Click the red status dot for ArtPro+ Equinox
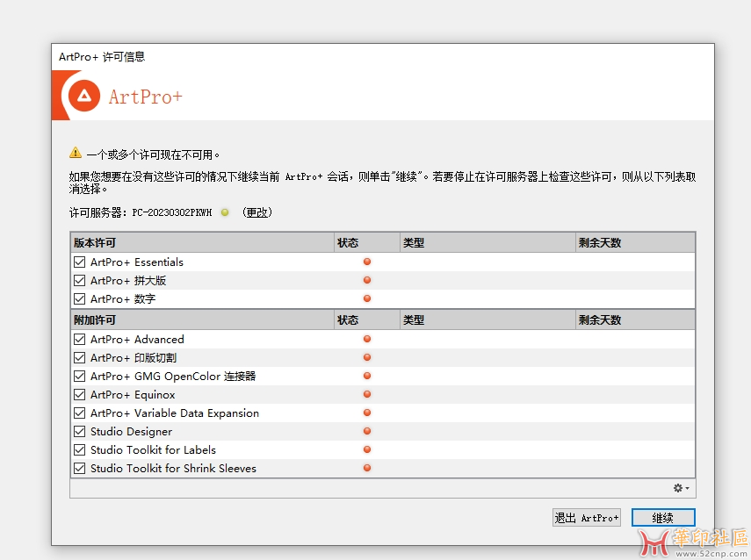The height and width of the screenshot is (560, 751). pos(367,394)
